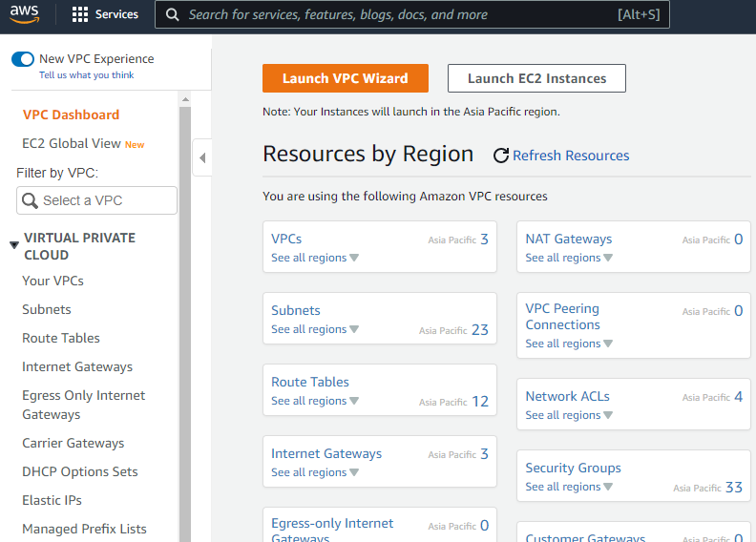The height and width of the screenshot is (542, 756).
Task: Click the VPCs count 3
Action: [x=484, y=239]
